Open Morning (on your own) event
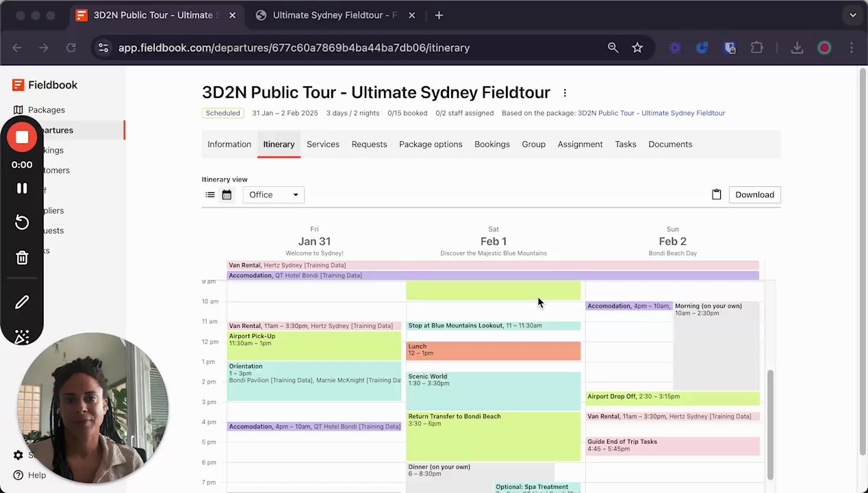This screenshot has height=493, width=868. (x=717, y=346)
